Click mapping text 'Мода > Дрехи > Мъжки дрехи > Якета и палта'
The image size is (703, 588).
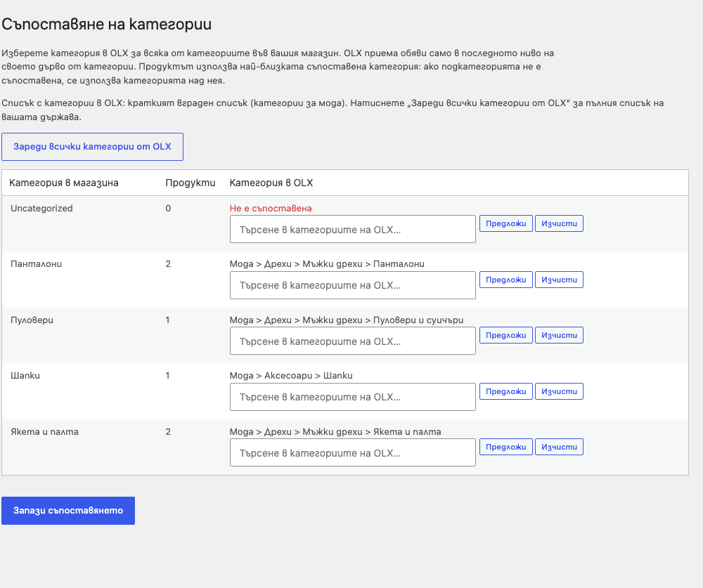(335, 431)
